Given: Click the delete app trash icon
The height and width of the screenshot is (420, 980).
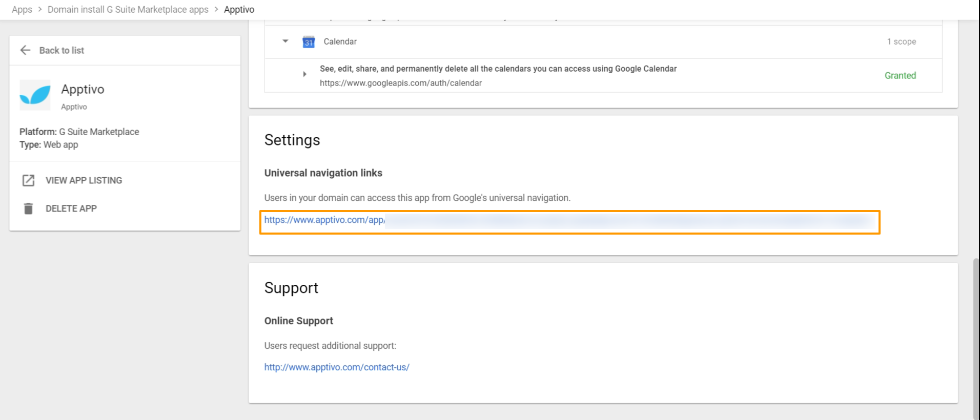Looking at the screenshot, I should click(28, 208).
